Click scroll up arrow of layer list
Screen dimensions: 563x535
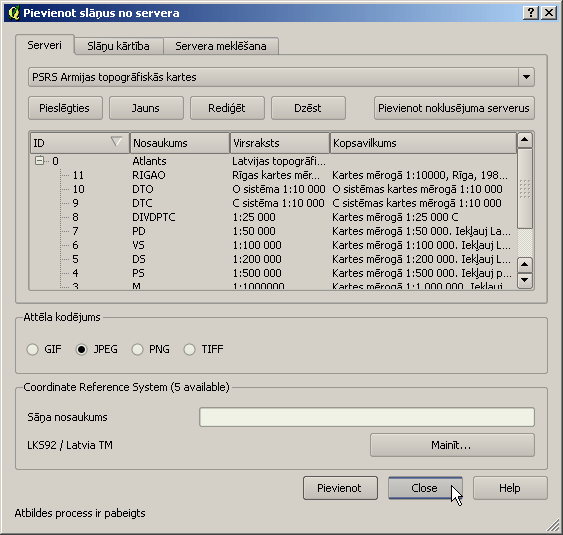(525, 140)
